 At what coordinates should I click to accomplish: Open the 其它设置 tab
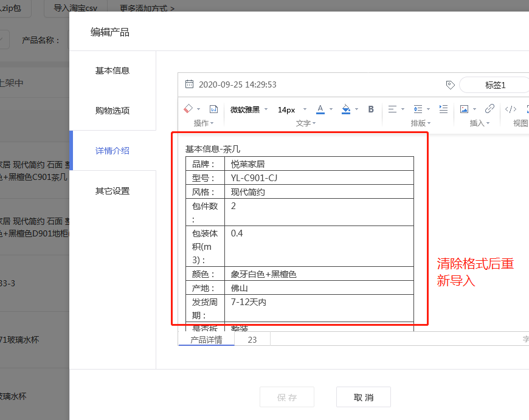pyautogui.click(x=112, y=191)
